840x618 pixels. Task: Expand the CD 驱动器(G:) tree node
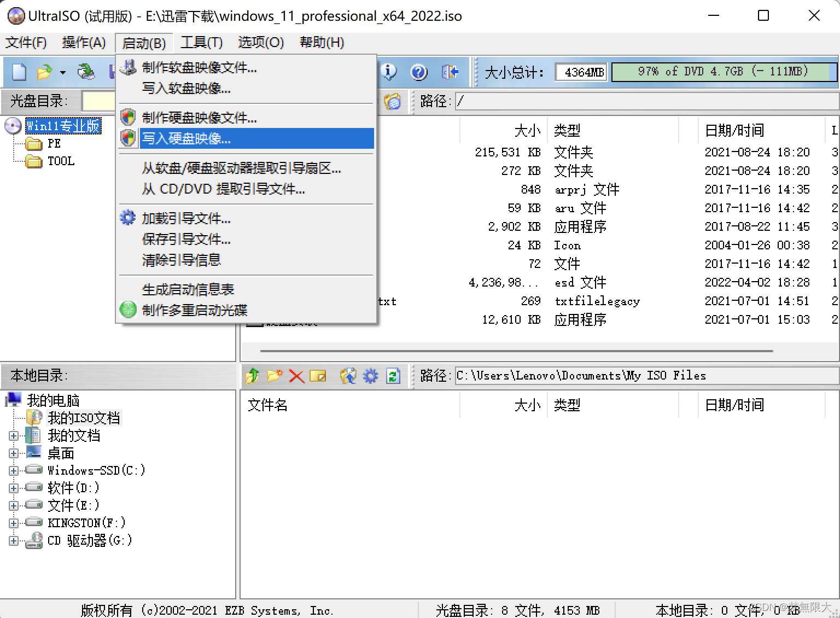pos(14,541)
